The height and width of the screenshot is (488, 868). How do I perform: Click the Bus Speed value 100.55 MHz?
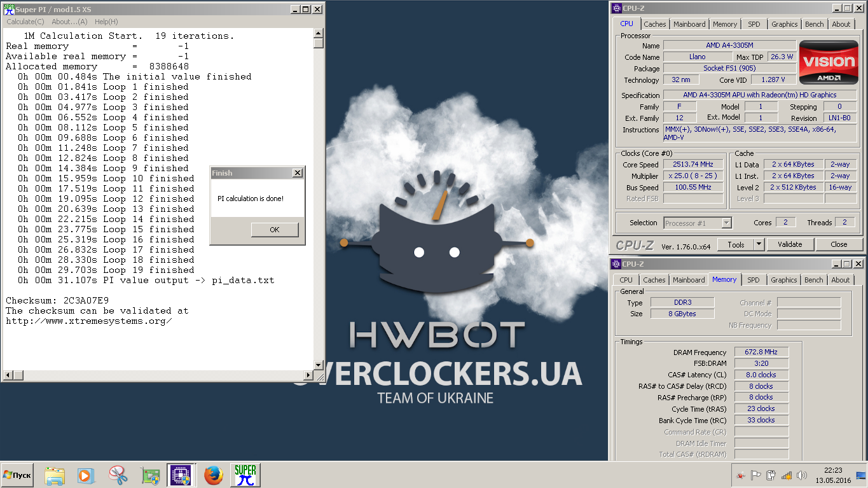(x=693, y=188)
